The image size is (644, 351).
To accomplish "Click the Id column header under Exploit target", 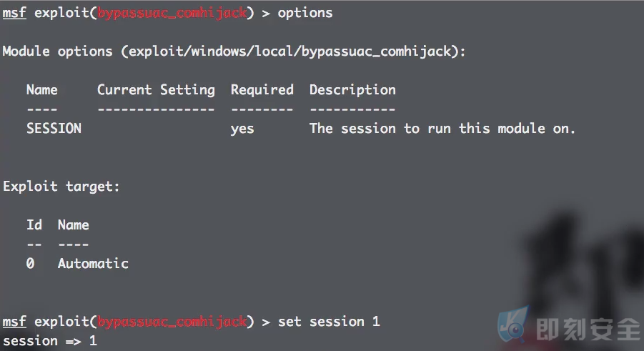I will point(34,224).
